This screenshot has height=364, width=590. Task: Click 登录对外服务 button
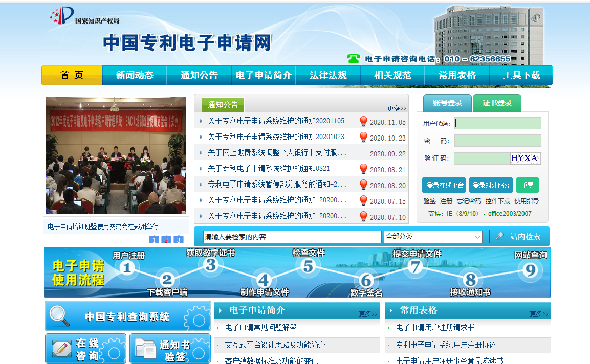pyautogui.click(x=491, y=185)
